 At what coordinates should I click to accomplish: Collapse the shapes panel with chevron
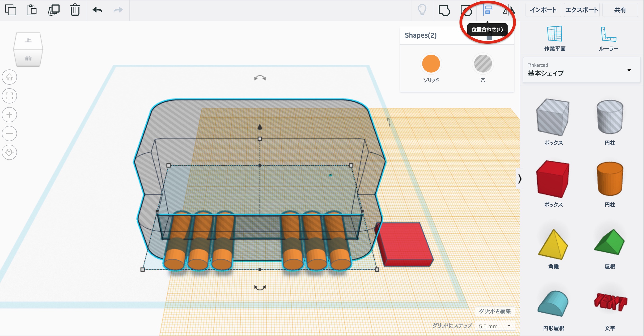tap(520, 179)
